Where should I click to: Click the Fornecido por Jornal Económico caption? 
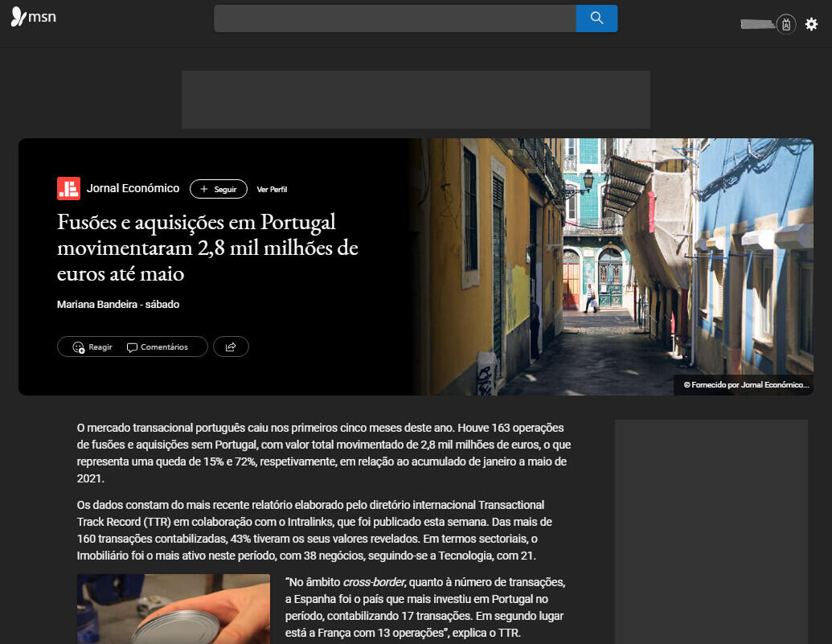click(x=744, y=385)
